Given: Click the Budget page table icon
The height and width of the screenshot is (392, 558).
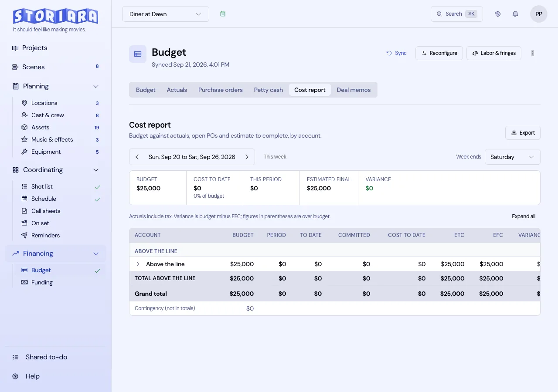Looking at the screenshot, I should (x=138, y=54).
